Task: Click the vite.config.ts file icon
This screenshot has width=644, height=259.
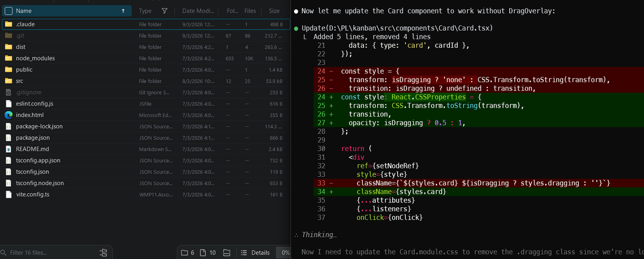Action: point(9,194)
